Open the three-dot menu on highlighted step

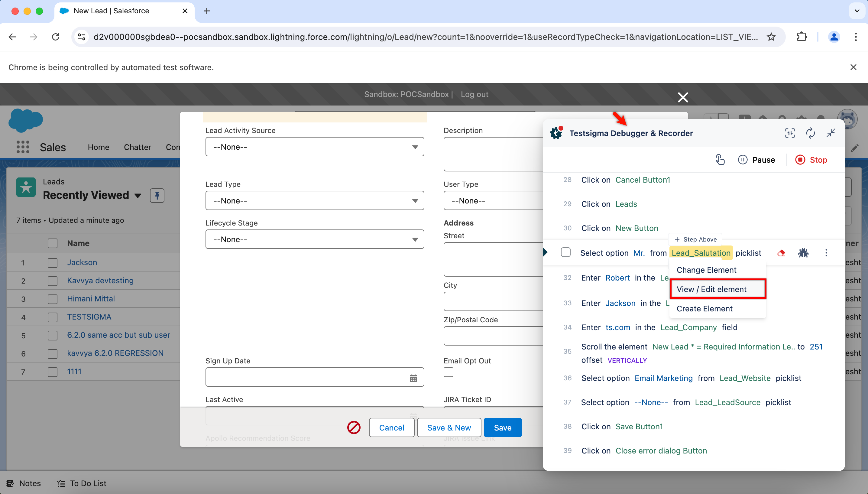point(826,253)
